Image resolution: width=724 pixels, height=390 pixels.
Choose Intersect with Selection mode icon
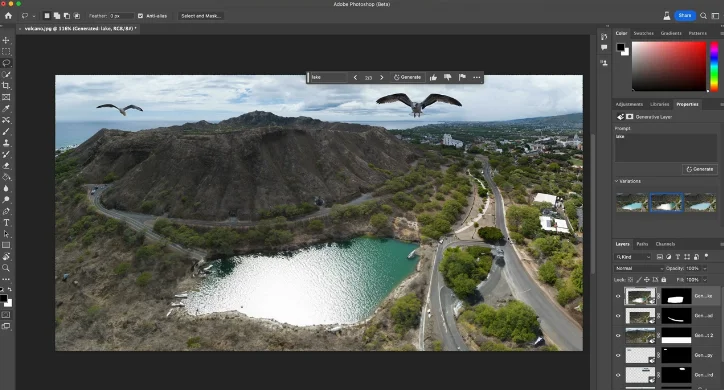[x=77, y=16]
